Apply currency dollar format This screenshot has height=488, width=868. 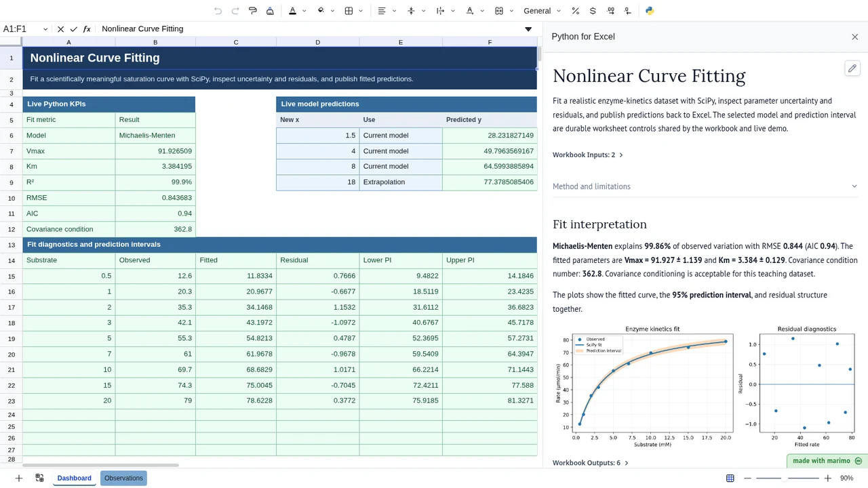(x=593, y=11)
